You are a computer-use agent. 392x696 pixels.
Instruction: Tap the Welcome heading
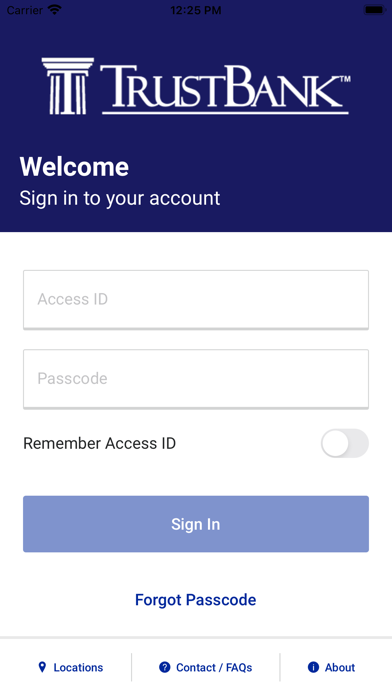(74, 167)
